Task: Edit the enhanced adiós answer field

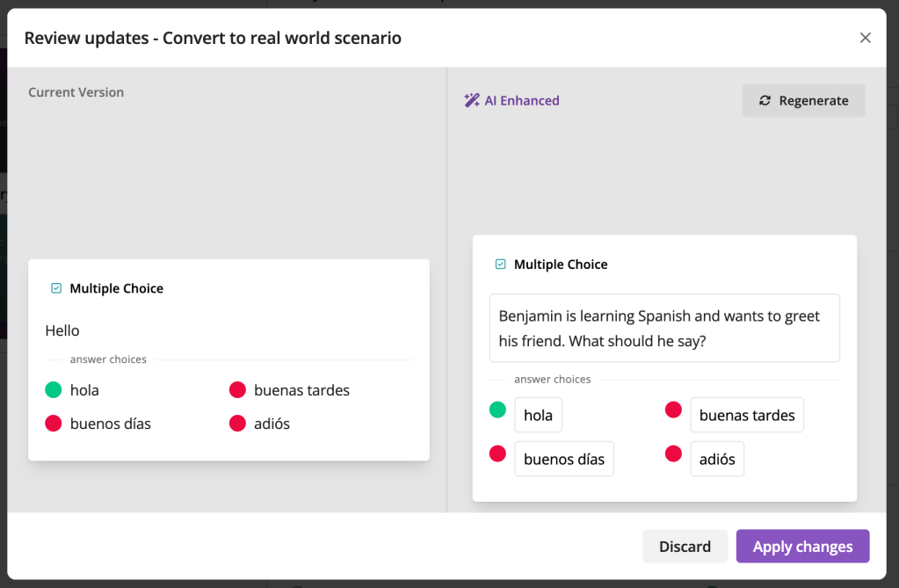Action: 717,459
